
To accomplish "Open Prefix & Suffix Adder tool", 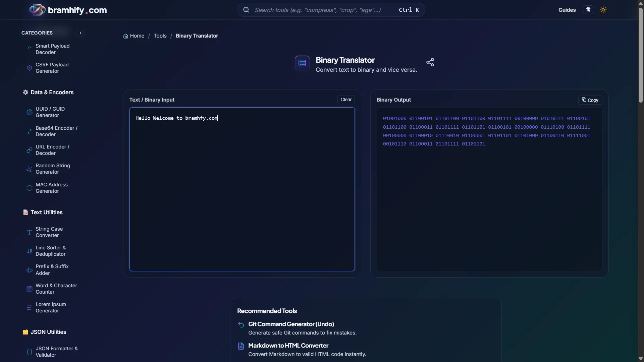I will 53,270.
